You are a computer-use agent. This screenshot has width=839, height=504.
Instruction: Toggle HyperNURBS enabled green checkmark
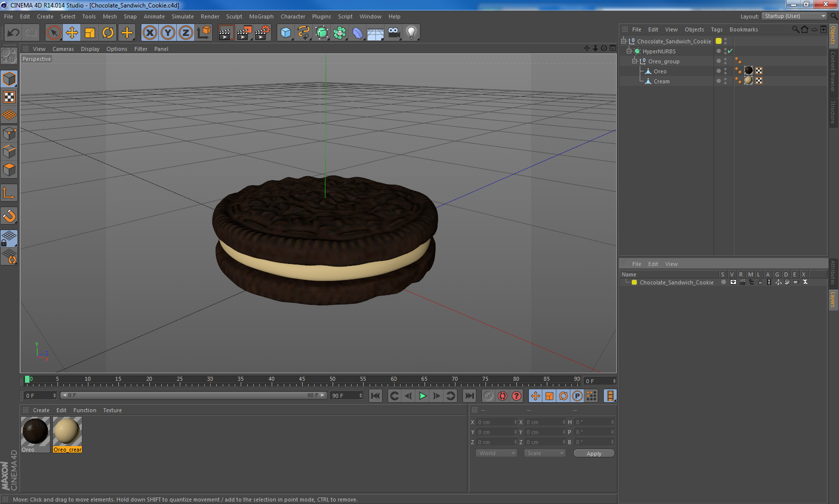click(x=730, y=51)
